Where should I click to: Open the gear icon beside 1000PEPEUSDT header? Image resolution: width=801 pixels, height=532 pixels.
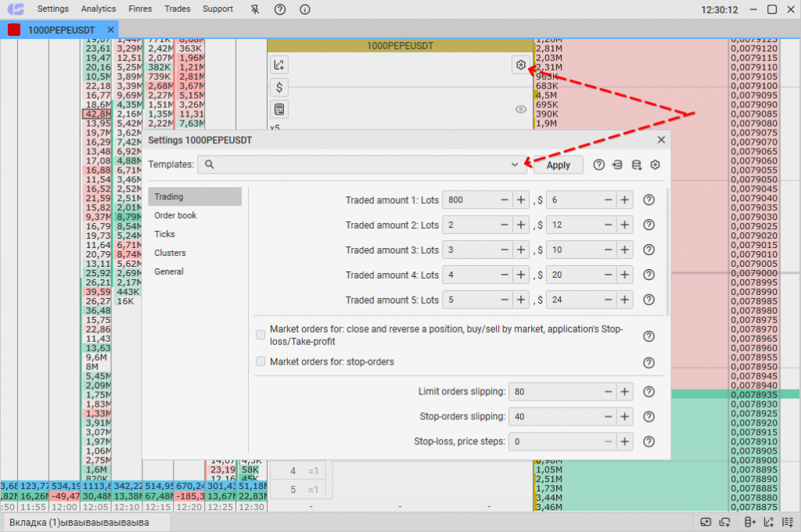pos(520,65)
